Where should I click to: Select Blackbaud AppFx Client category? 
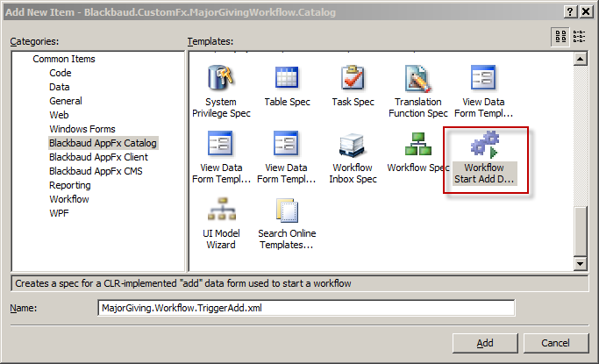coord(98,157)
